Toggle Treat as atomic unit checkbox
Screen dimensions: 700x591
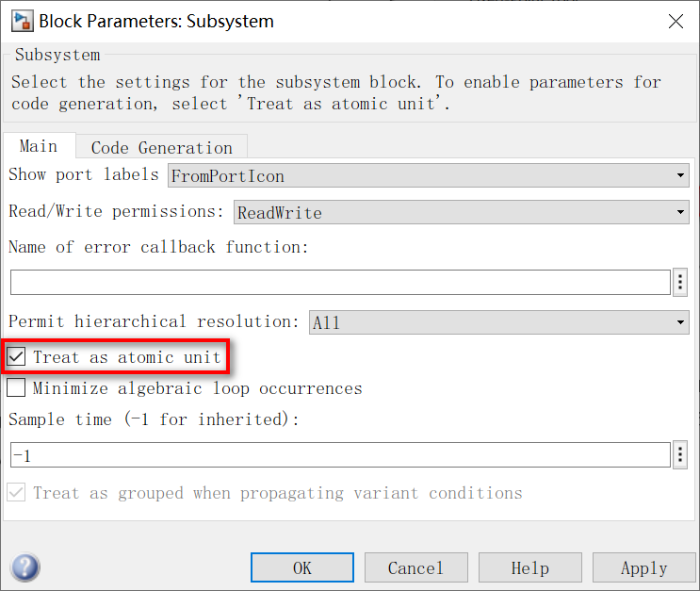[17, 357]
